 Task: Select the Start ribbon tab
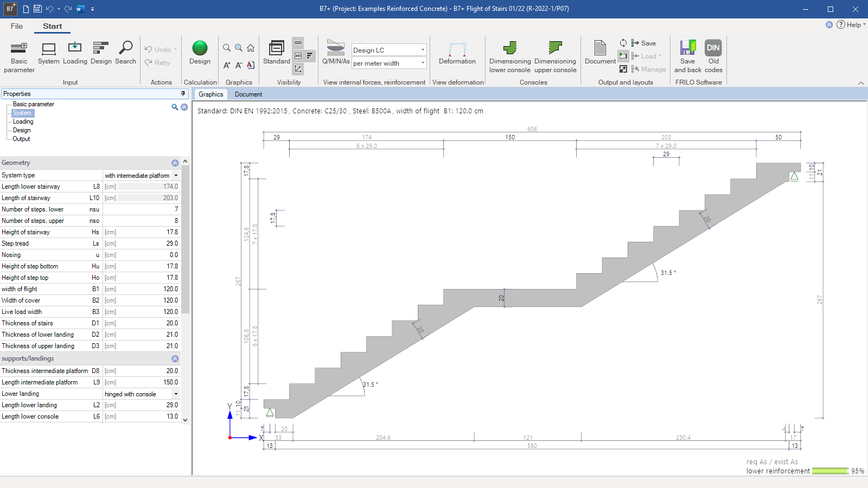click(53, 26)
